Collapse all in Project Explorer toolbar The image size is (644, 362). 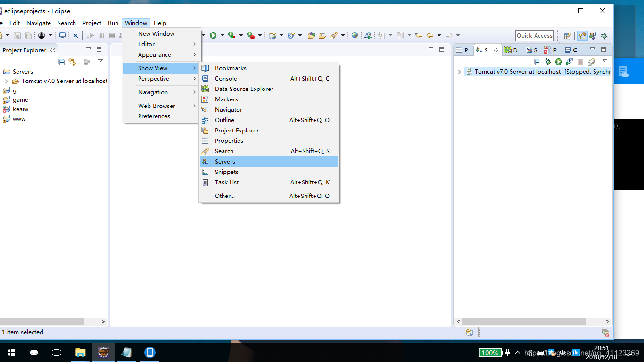coord(61,62)
